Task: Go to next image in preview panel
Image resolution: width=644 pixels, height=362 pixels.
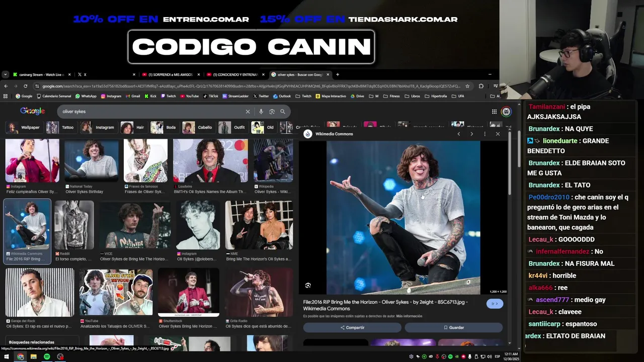Action: click(x=471, y=134)
